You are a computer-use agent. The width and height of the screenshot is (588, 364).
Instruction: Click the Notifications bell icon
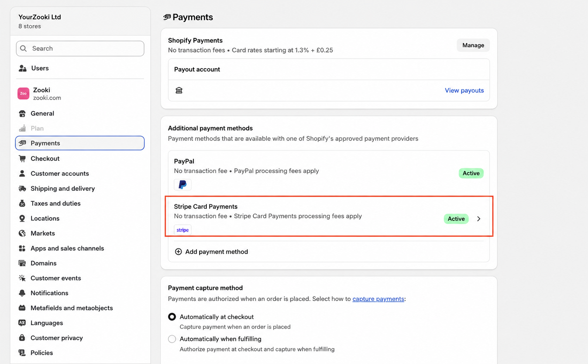click(22, 293)
